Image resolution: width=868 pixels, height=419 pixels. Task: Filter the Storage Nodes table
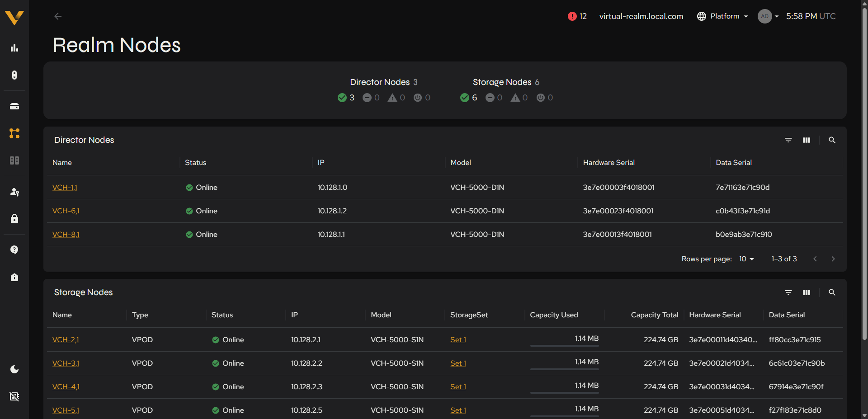pos(788,292)
